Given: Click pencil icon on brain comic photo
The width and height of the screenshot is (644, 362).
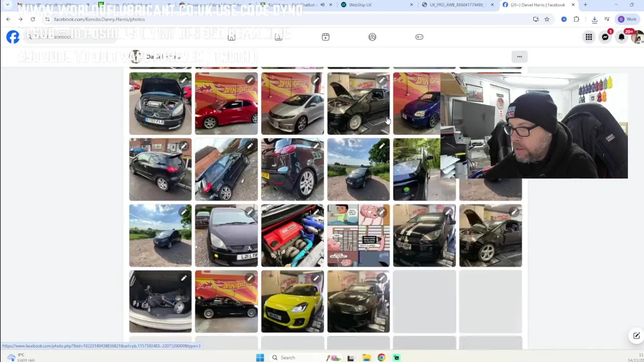Looking at the screenshot, I should 382,212.
